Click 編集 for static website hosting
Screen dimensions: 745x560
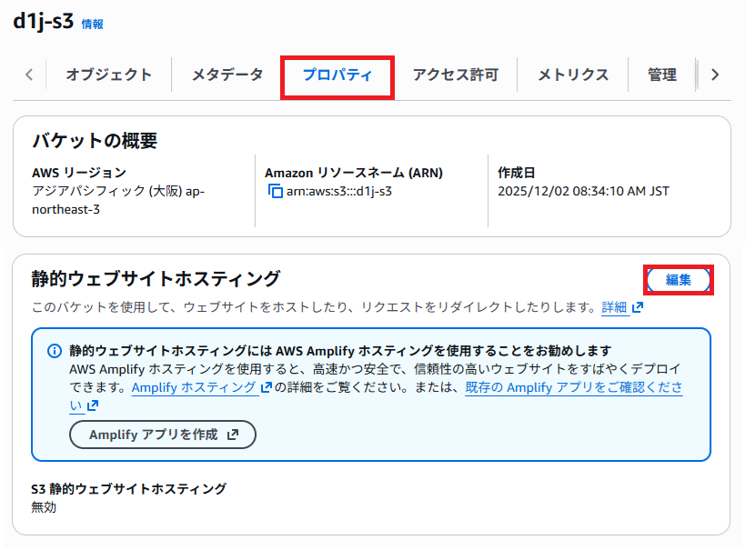click(679, 280)
